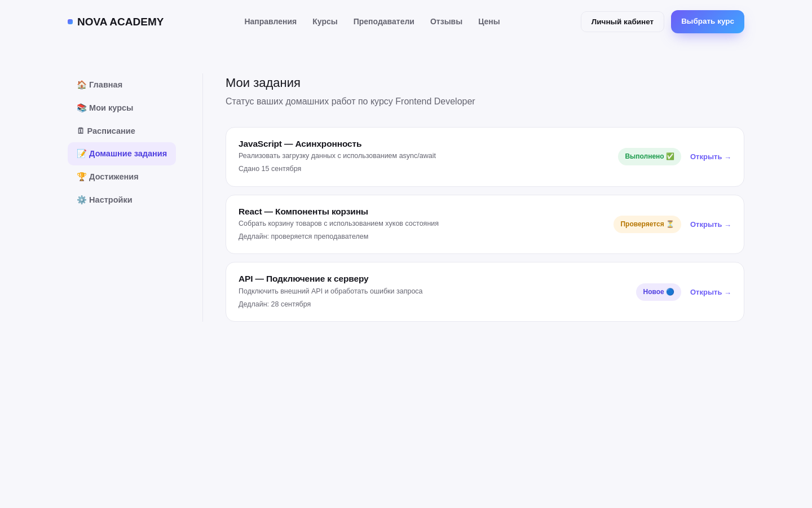Click the JavaScript — Асинхронность title
Image resolution: width=812 pixels, height=508 pixels.
click(300, 144)
